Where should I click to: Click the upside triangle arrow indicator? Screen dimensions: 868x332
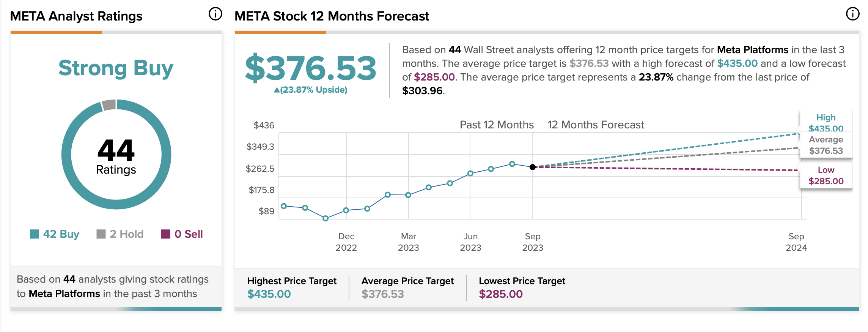pyautogui.click(x=277, y=90)
